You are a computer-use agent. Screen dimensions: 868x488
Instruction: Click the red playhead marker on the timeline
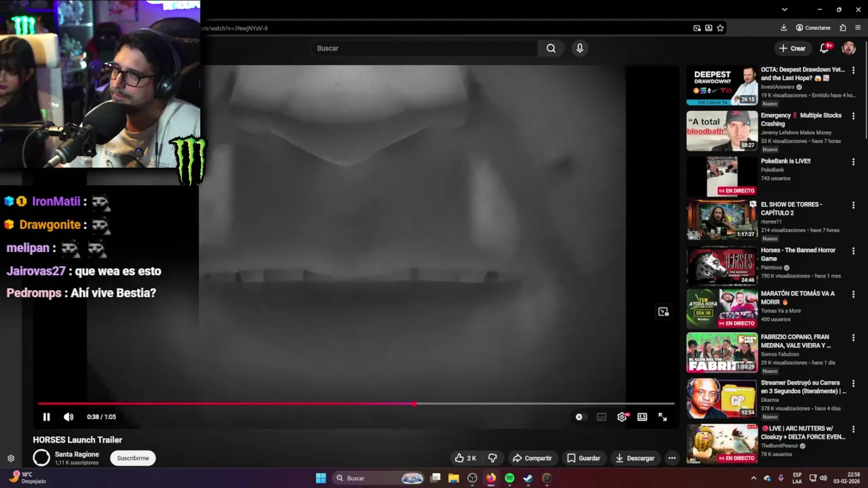tap(414, 404)
